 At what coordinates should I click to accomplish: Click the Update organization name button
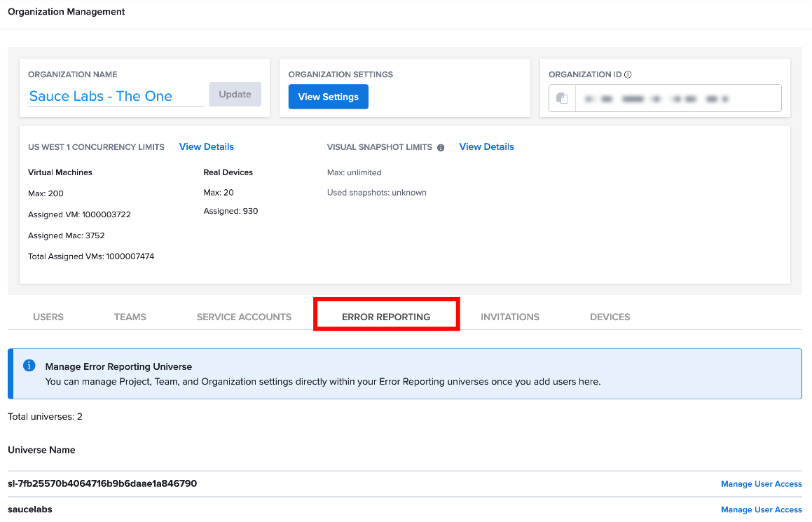(235, 95)
